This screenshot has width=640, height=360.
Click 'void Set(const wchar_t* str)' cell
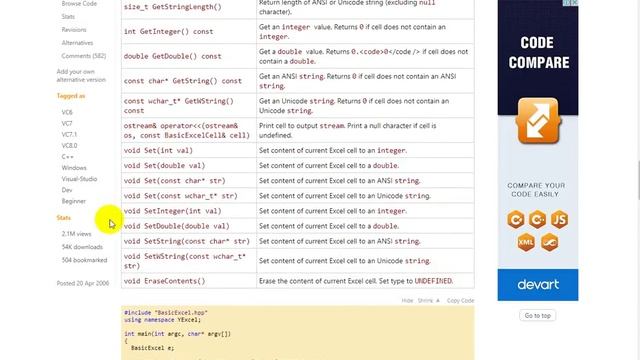point(189,196)
